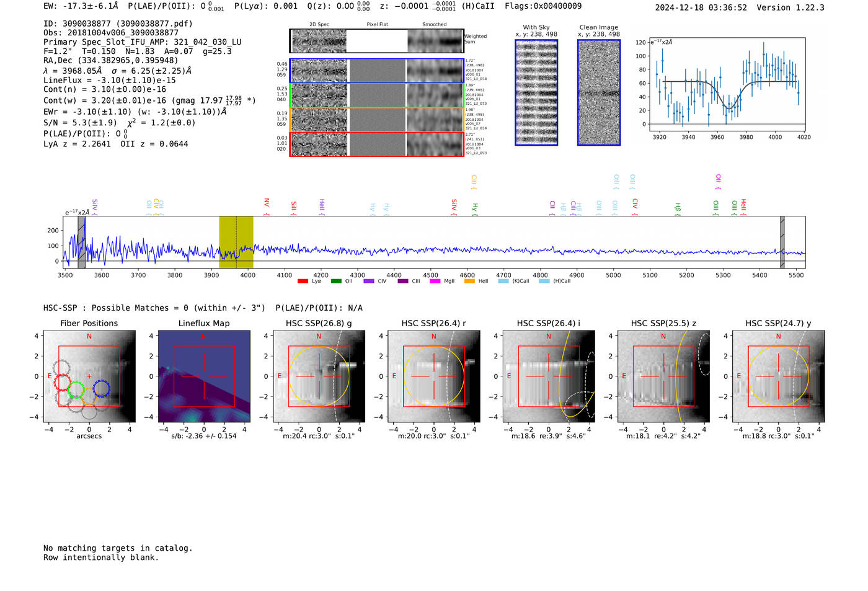Open the HSC SSP(26.4) r image
This screenshot has height=591, width=868.
click(433, 376)
